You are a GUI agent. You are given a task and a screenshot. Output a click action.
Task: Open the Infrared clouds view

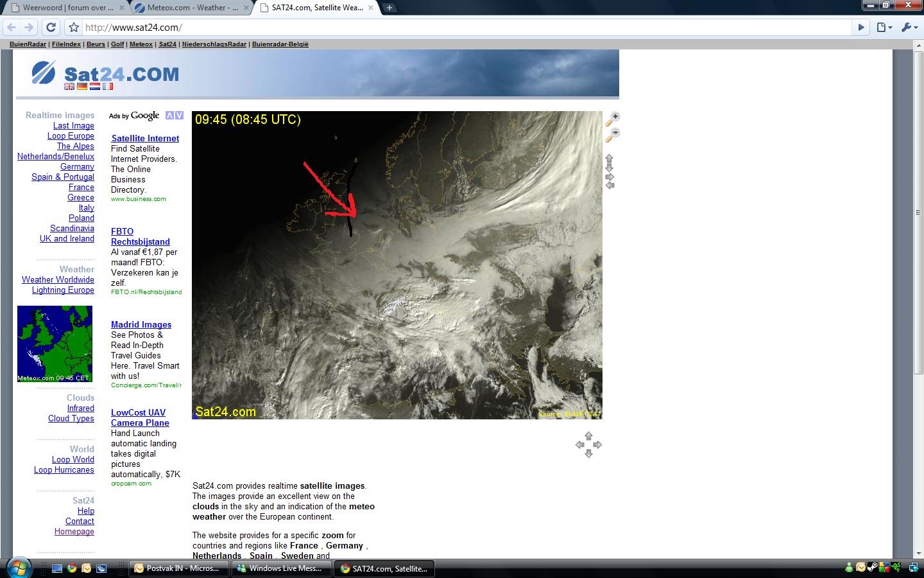pyautogui.click(x=81, y=408)
